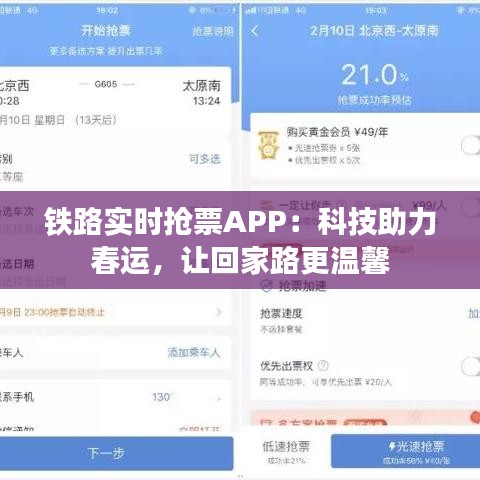Click the gold membership medal icon

click(x=269, y=145)
